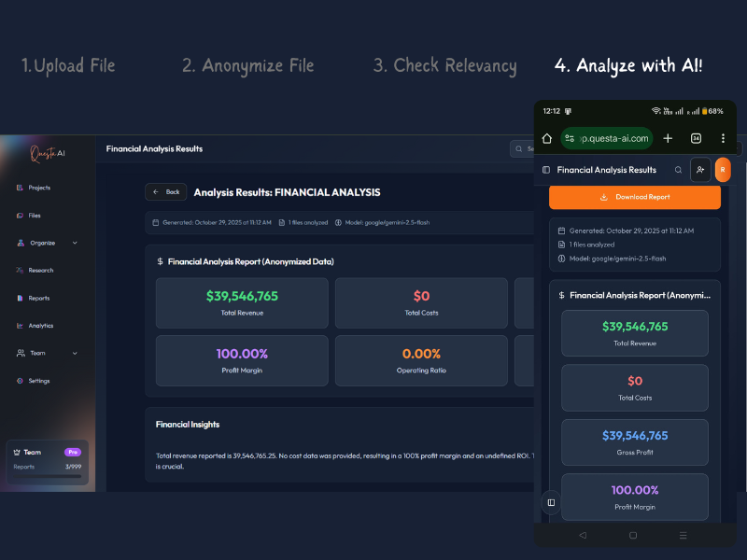Click the desktop Generated date calendar icon
The image size is (747, 560).
(155, 222)
